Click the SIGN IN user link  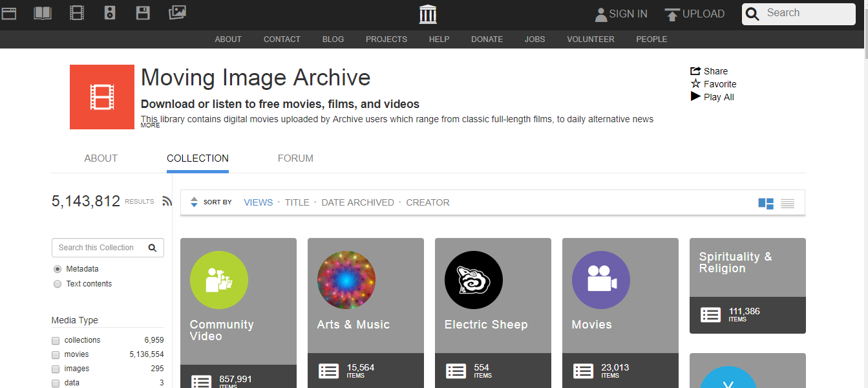click(621, 14)
